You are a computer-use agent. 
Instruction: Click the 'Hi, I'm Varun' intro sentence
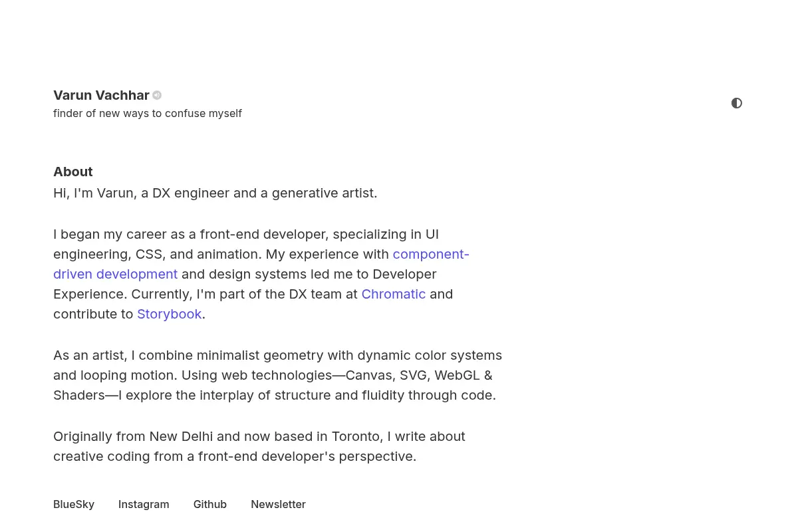pos(215,193)
